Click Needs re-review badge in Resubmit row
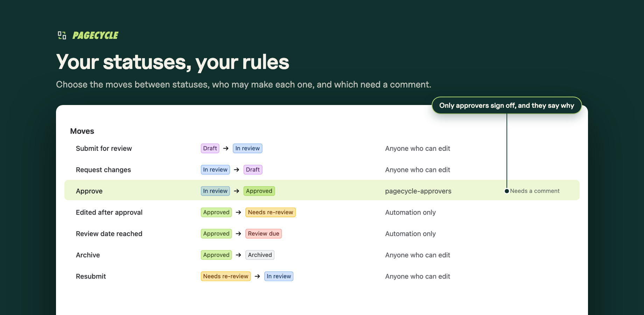This screenshot has height=315, width=644. 226,276
